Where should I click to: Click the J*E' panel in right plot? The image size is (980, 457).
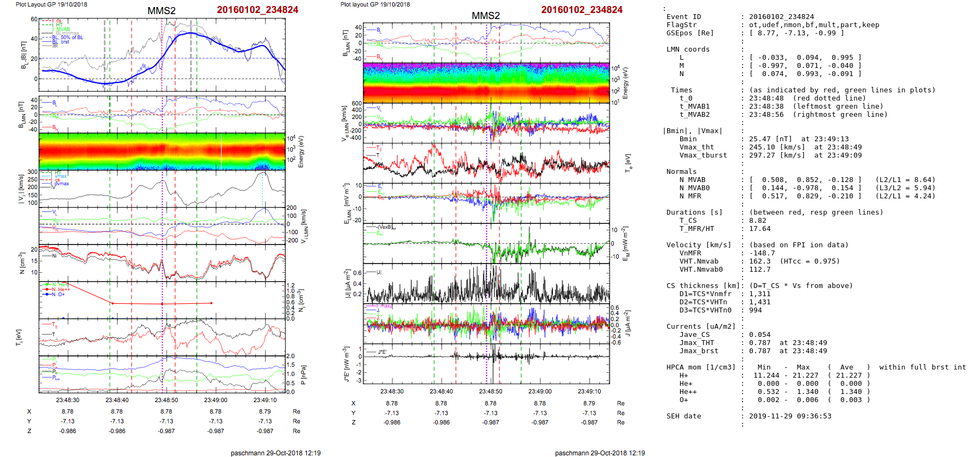[486, 364]
